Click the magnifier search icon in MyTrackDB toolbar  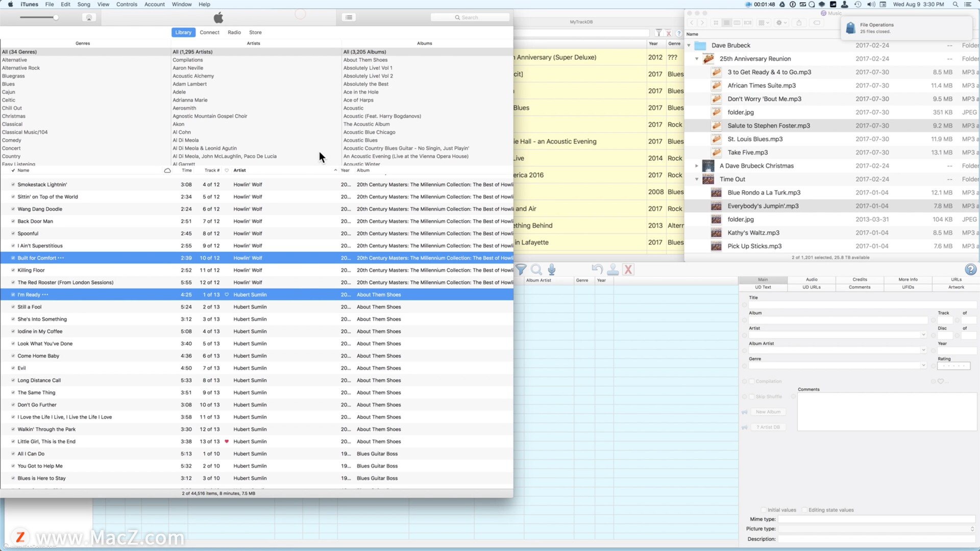[536, 269]
